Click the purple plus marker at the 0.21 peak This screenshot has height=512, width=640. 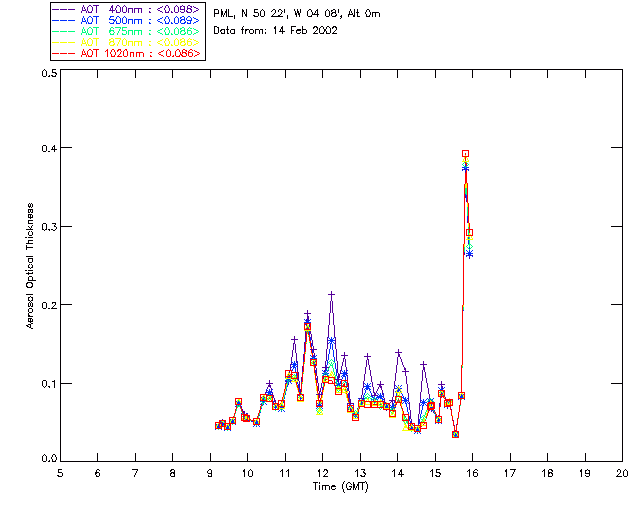(331, 294)
